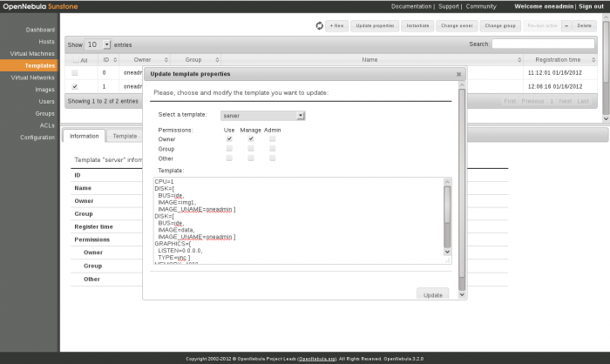The height and width of the screenshot is (364, 610).
Task: Enable Owner Admin permission
Action: (272, 138)
